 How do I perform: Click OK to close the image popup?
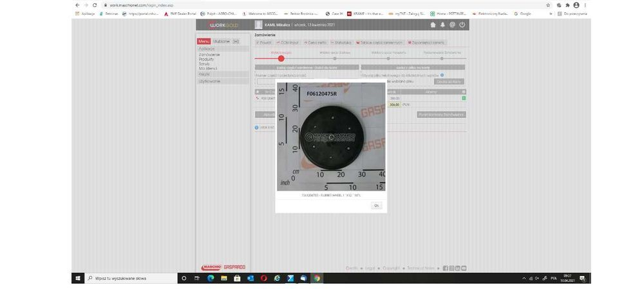(x=376, y=206)
